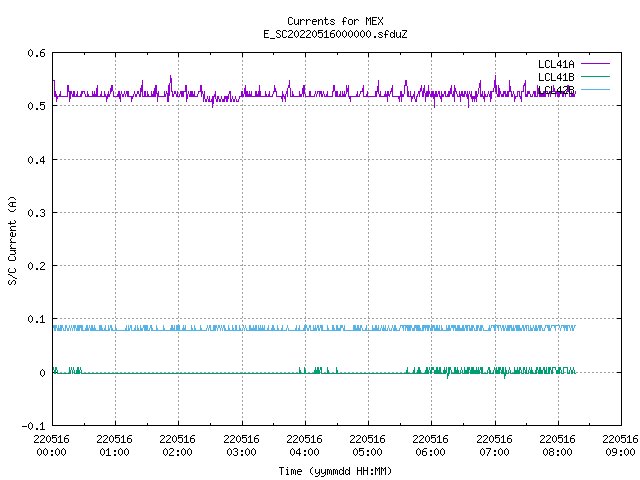The width and height of the screenshot is (640, 480).
Task: Select the file name E_SC20220516000000.sfduZ
Action: pyautogui.click(x=335, y=34)
